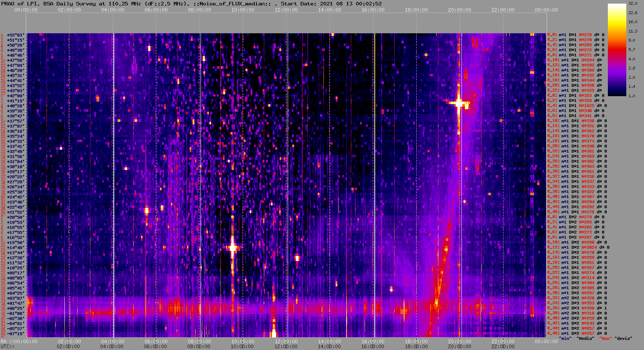Click the row stats entry with 'M=285'
This screenshot has height=350, width=644.
pyautogui.click(x=575, y=45)
